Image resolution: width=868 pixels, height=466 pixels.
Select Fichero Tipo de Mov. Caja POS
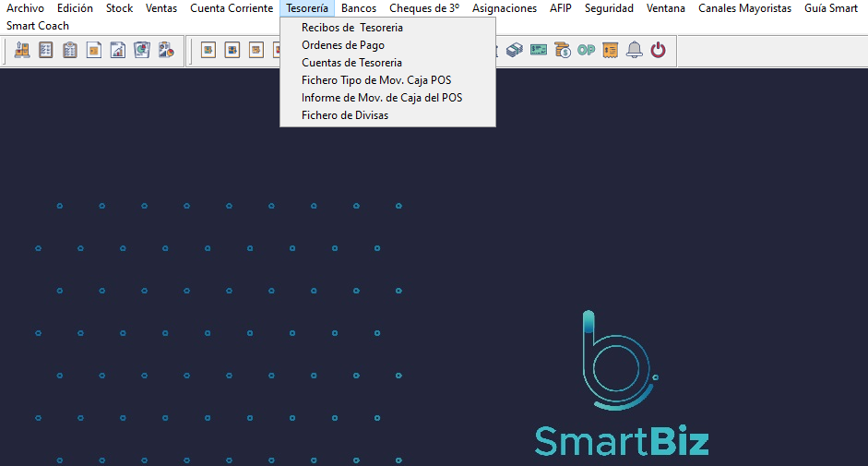pyautogui.click(x=376, y=80)
